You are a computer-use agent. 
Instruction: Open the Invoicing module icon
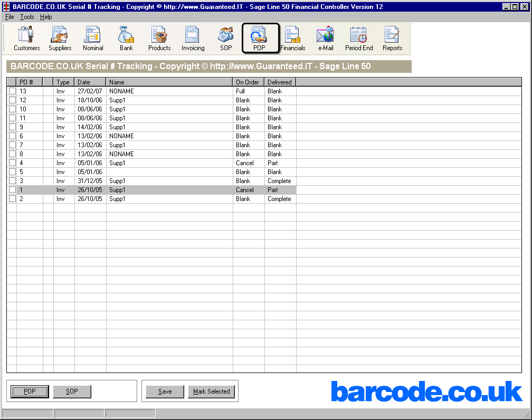click(x=193, y=39)
